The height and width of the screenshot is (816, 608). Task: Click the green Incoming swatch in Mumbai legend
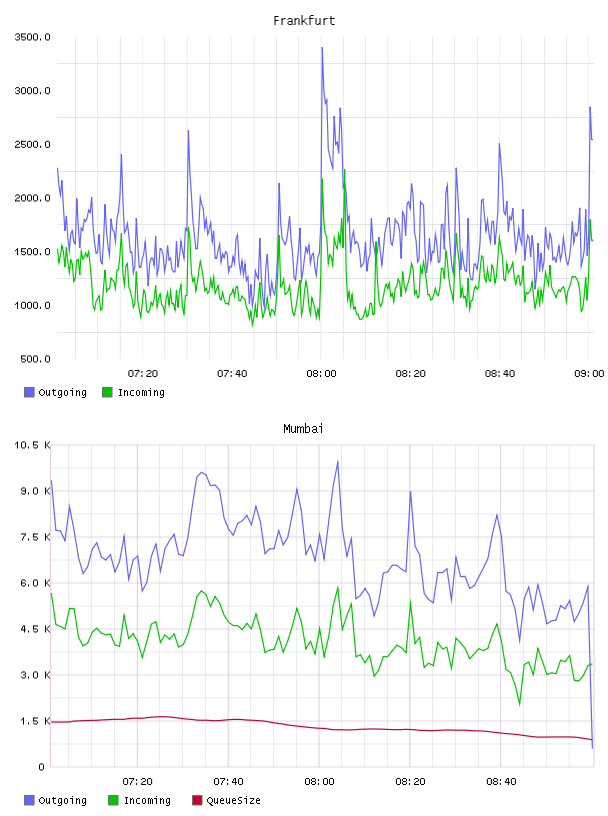(x=113, y=800)
